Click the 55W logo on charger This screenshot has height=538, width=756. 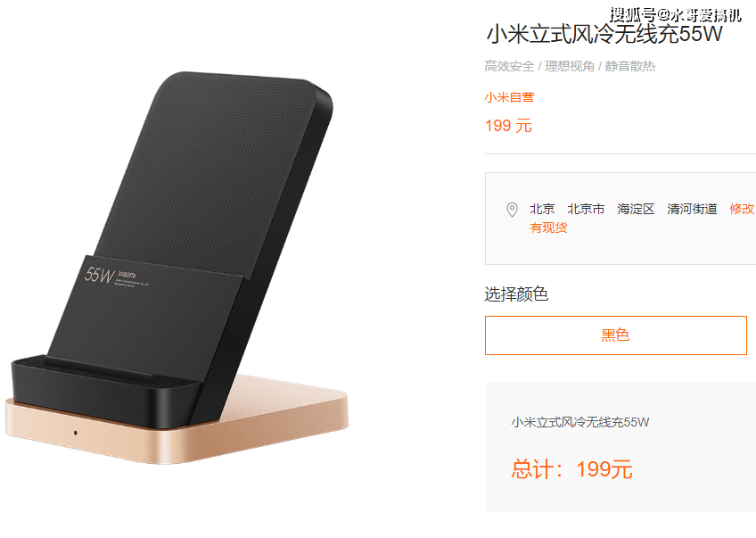tap(99, 275)
